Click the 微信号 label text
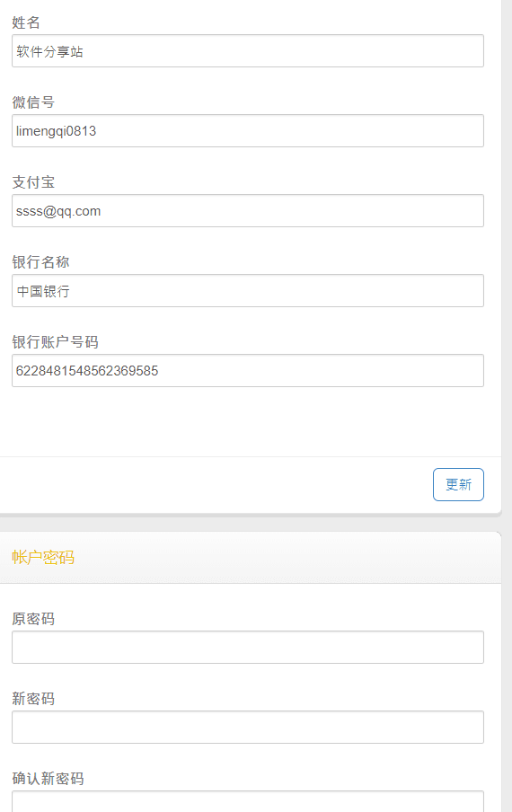 [33, 102]
